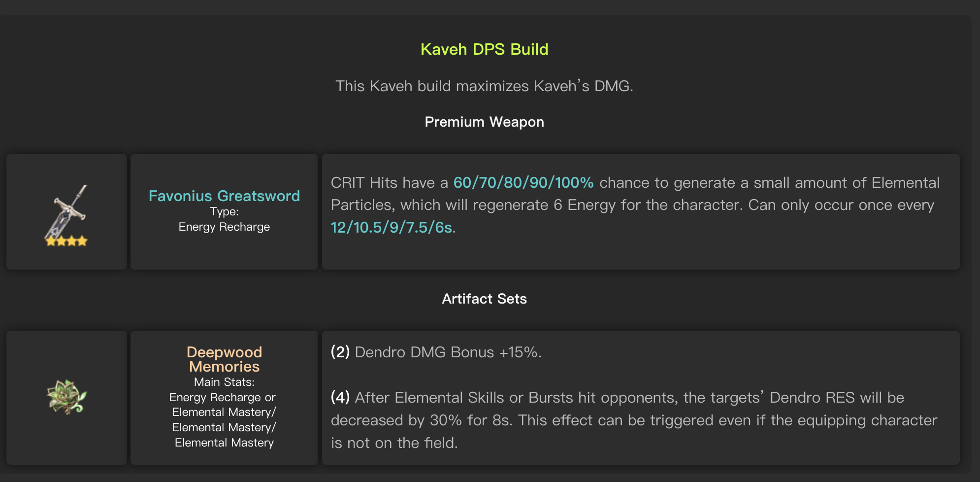
Task: Click the 'CRIT Hits have a' description text
Action: pyautogui.click(x=389, y=183)
